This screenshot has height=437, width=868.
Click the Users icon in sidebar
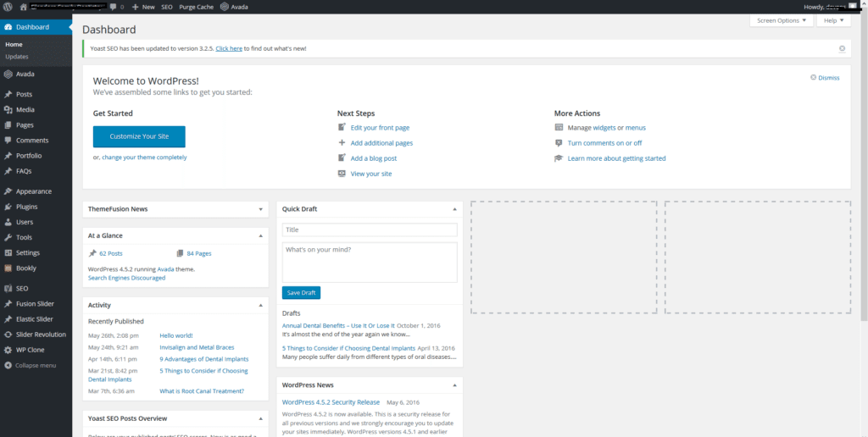click(x=8, y=223)
